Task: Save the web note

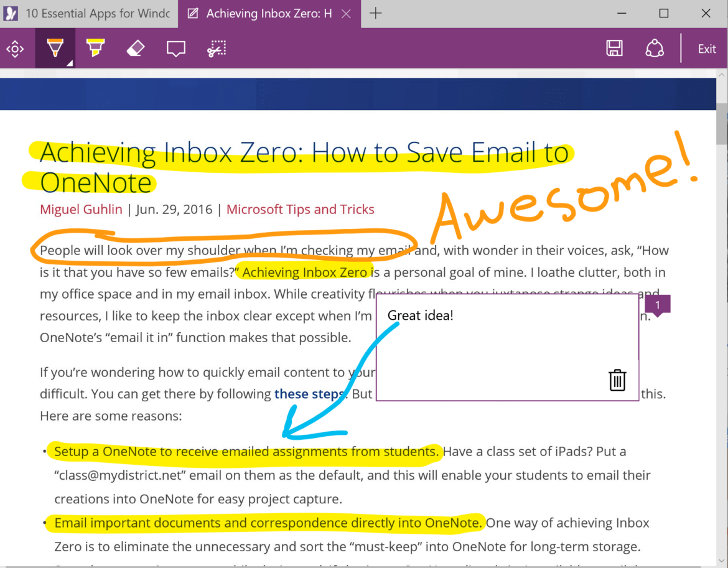Action: [614, 49]
